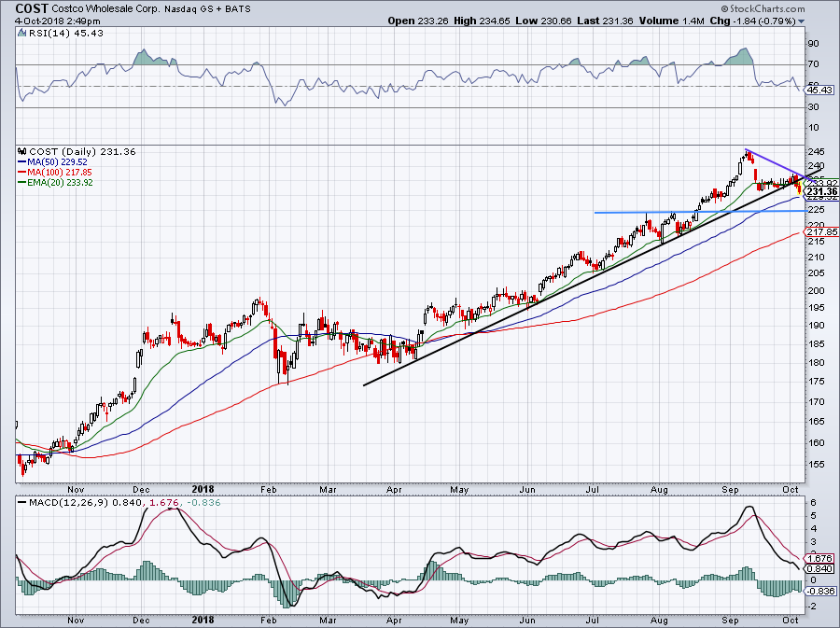The image size is (840, 628).
Task: Select the RSI(14) 45.43 indicator label
Action: [65, 33]
